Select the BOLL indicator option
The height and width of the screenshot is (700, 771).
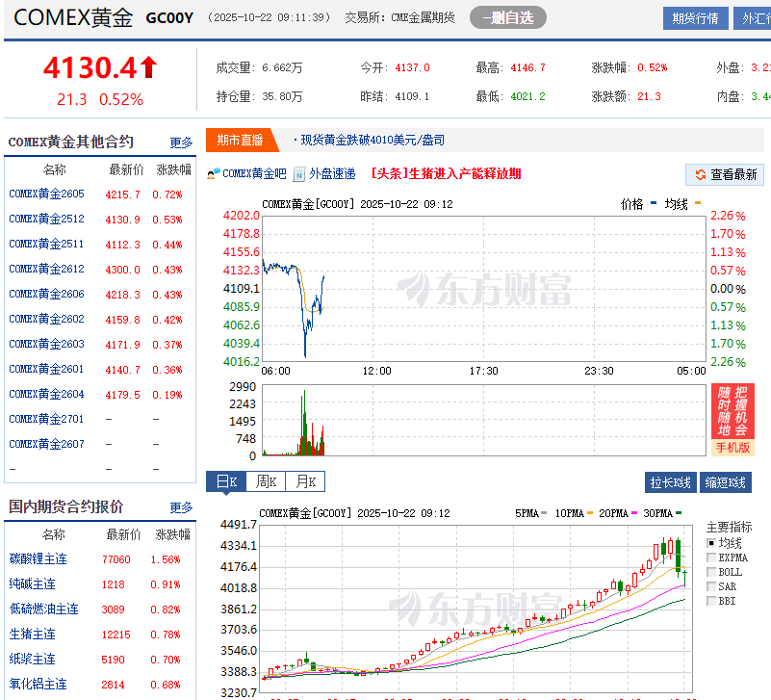point(711,572)
